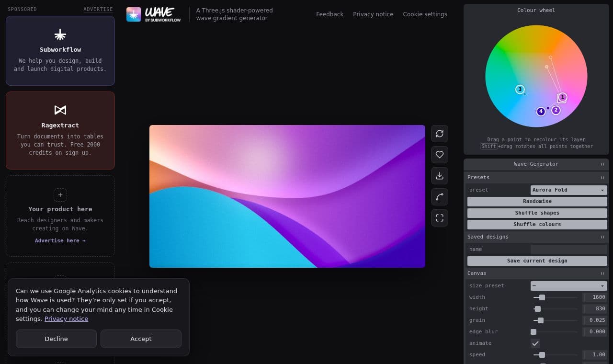Select colour point 4 on the wheel
This screenshot has width=613, height=364.
(541, 112)
